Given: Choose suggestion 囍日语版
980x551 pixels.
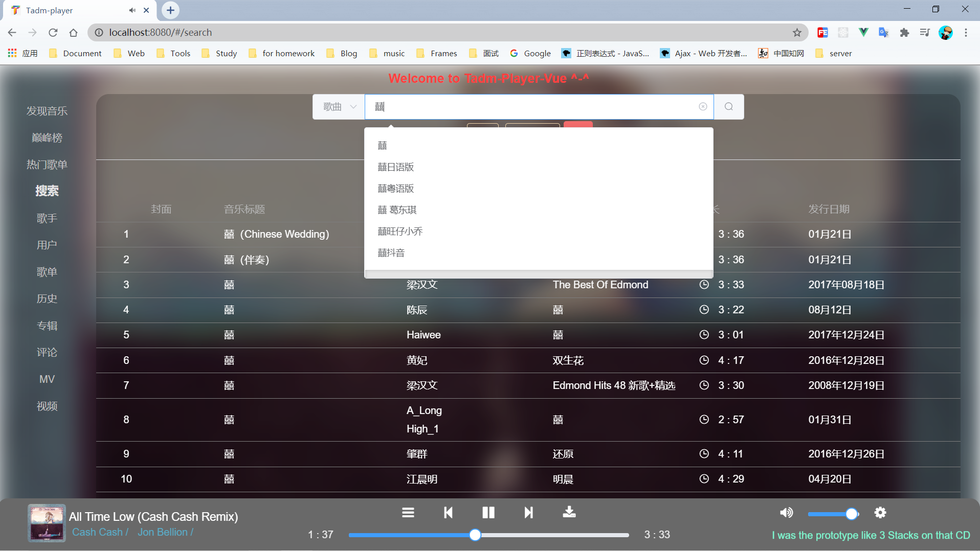Looking at the screenshot, I should click(539, 167).
